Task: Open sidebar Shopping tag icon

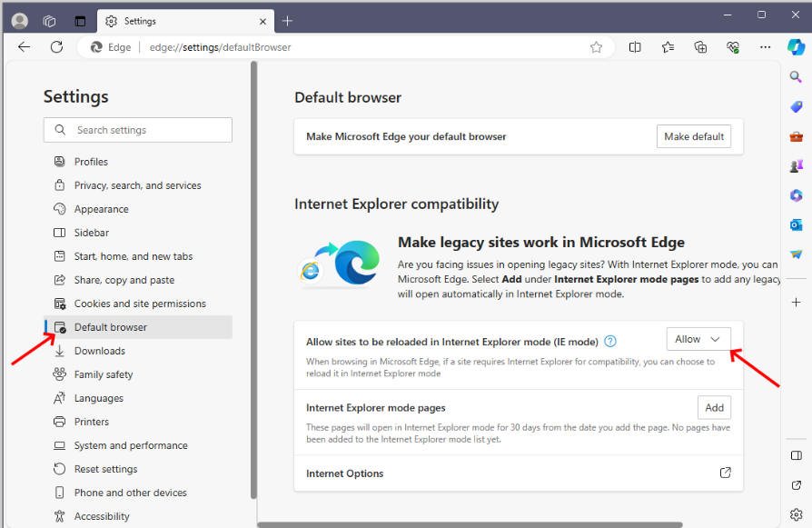Action: point(796,106)
